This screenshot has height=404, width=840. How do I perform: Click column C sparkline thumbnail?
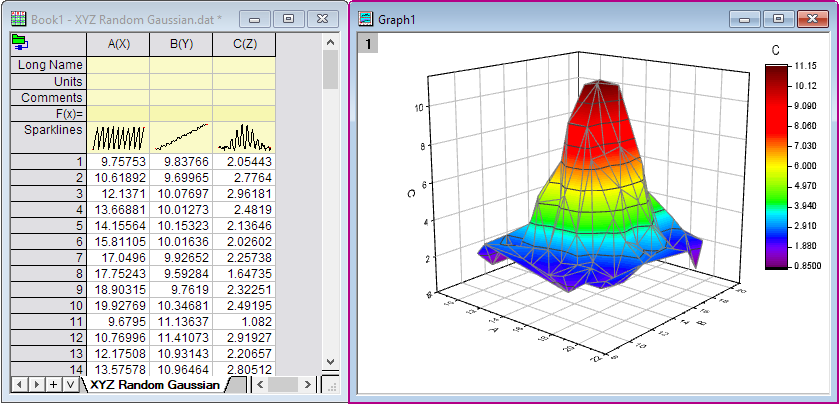(243, 137)
